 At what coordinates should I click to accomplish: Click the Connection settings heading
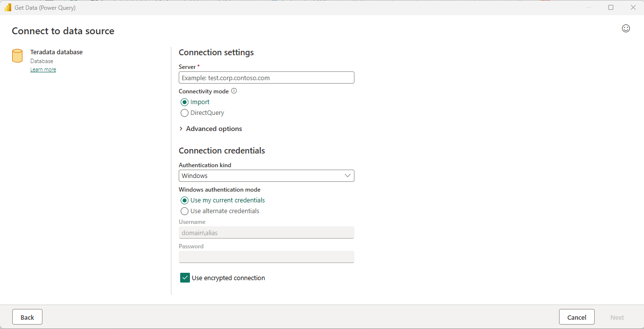point(216,52)
